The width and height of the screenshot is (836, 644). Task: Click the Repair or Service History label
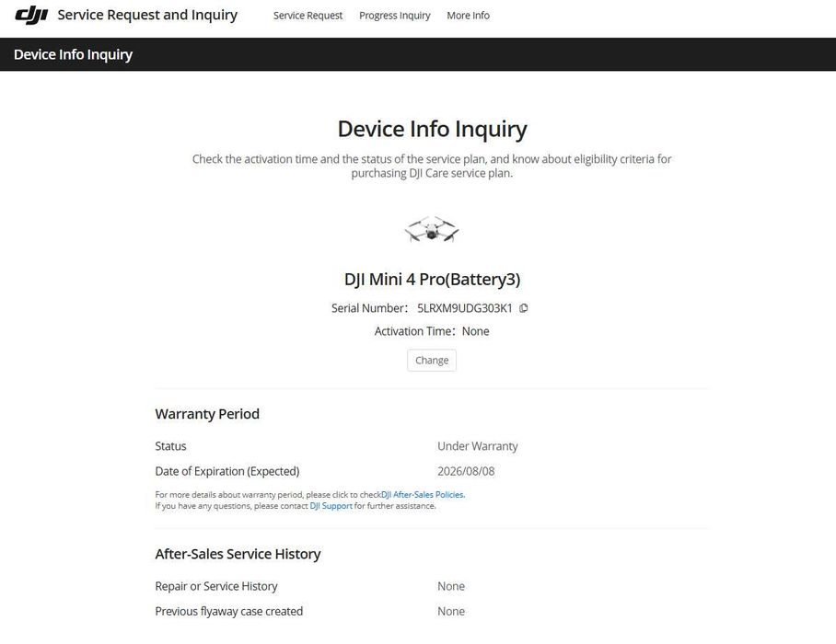216,586
